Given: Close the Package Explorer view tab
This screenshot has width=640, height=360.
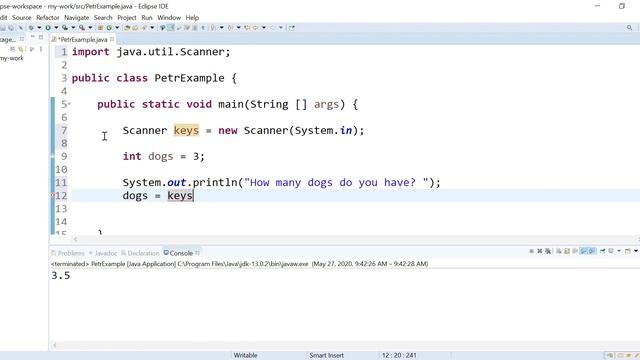Looking at the screenshot, I should [22, 39].
